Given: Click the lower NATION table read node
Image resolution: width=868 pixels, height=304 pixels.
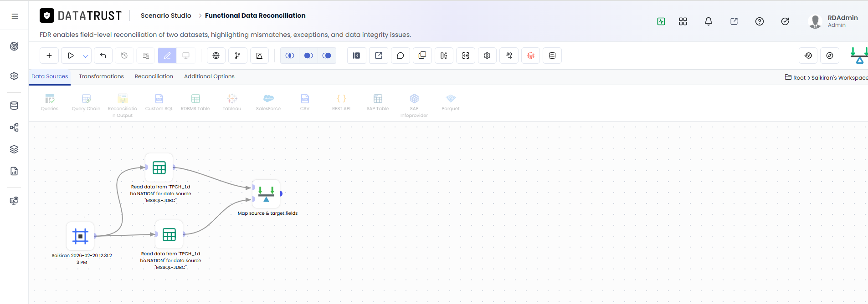Looking at the screenshot, I should (169, 234).
